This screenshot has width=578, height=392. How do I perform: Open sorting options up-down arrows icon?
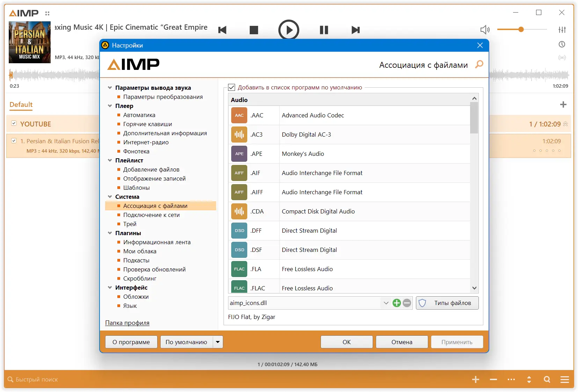pyautogui.click(x=529, y=379)
